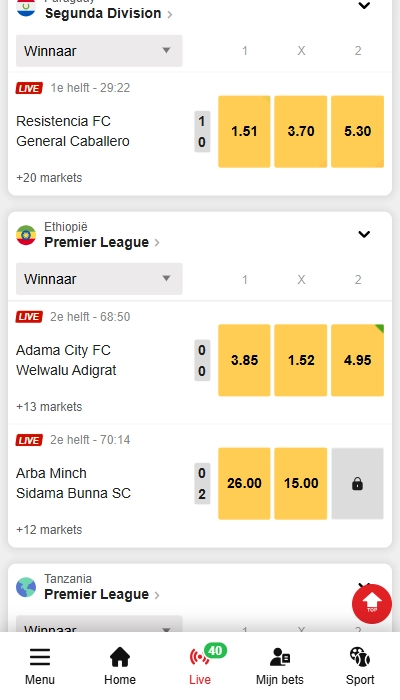Collapse the Ethiopië Premier League section
Screen dimensions: 400x700
point(364,234)
